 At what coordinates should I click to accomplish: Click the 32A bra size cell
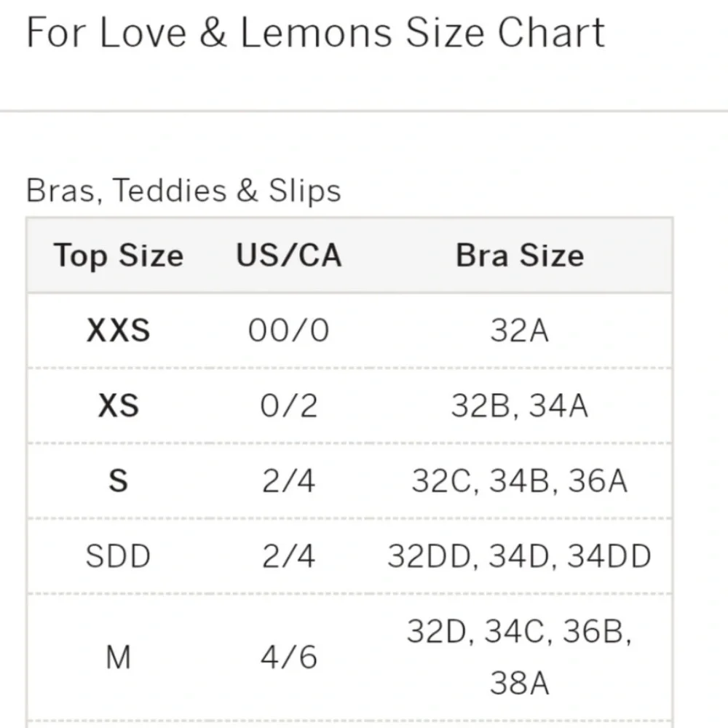[x=520, y=331]
